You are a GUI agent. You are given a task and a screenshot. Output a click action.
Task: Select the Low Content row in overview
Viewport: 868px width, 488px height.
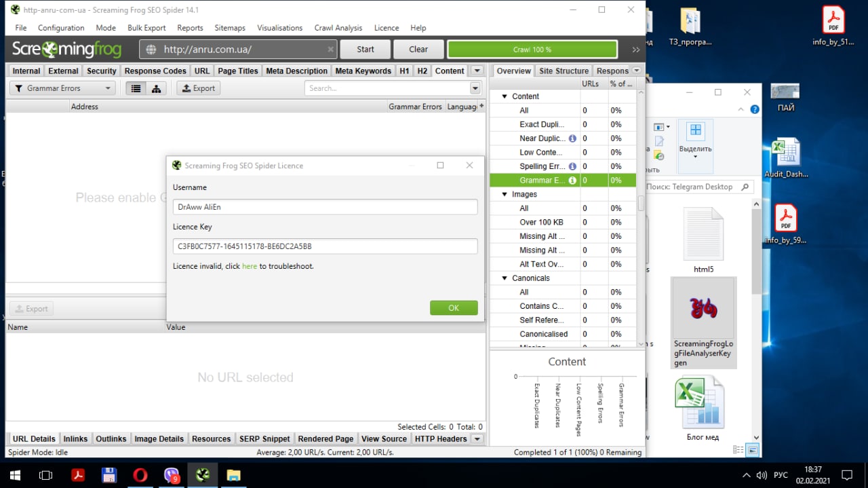pyautogui.click(x=563, y=153)
